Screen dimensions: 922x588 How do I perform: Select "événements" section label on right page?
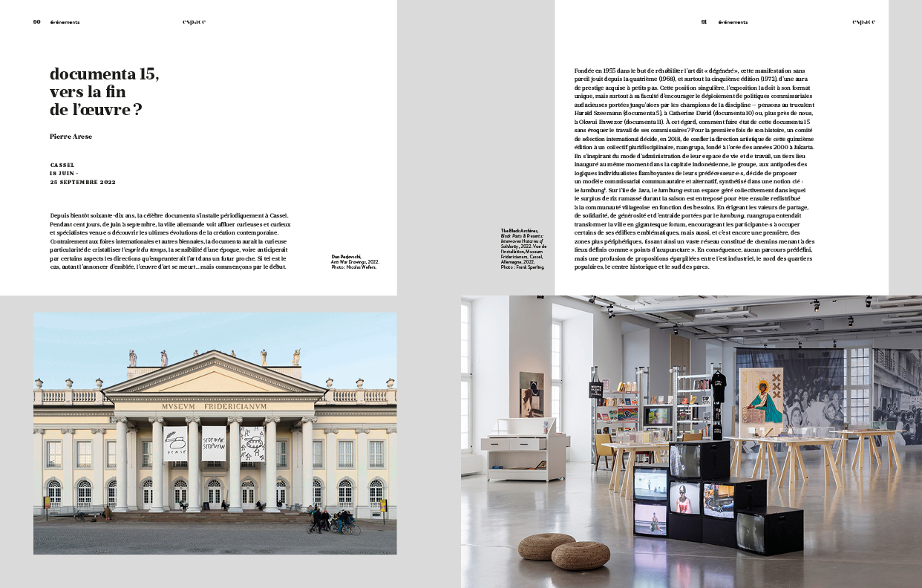(x=732, y=22)
